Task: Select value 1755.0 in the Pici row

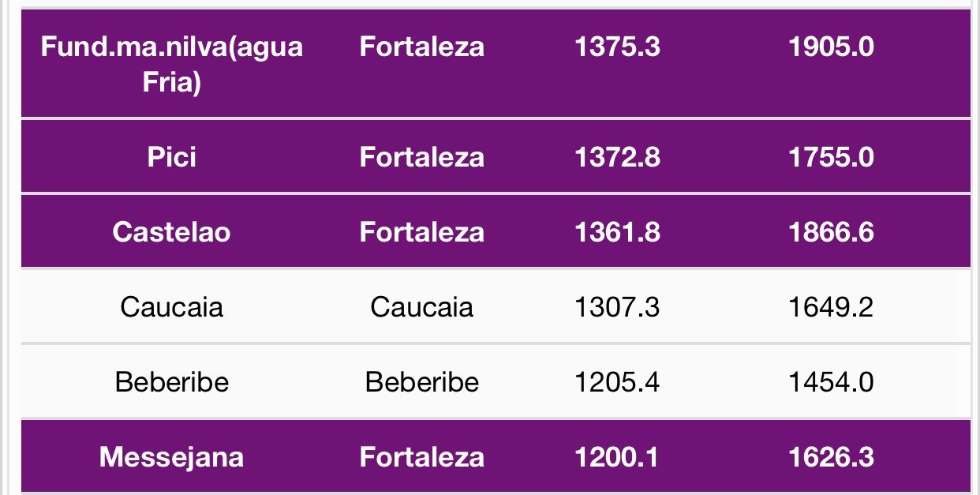Action: [831, 157]
